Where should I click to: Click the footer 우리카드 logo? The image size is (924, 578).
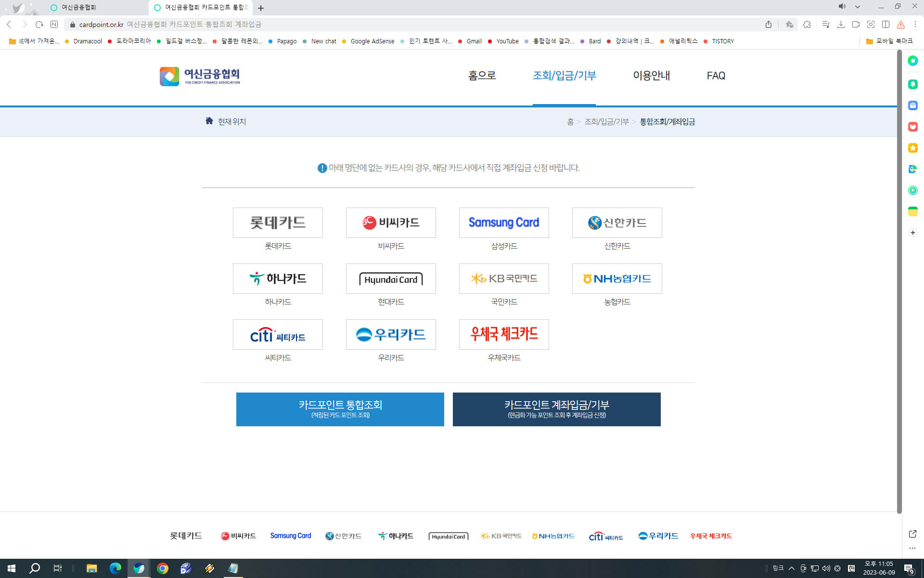658,536
